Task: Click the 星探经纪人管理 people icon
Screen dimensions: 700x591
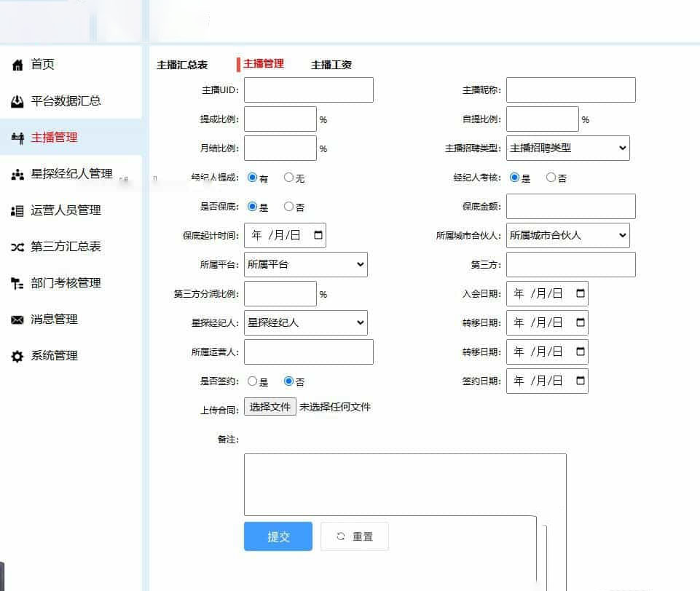Action: [17, 175]
